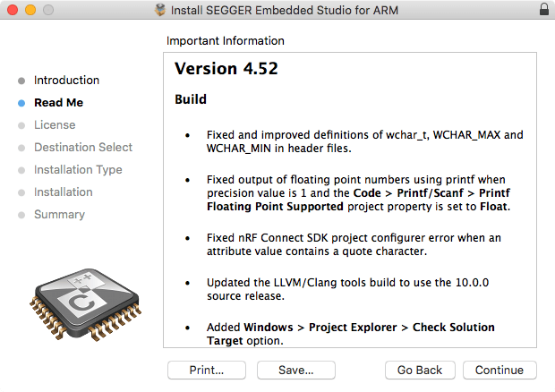
Task: Click the Introduction step bullet
Action: [x=21, y=81]
